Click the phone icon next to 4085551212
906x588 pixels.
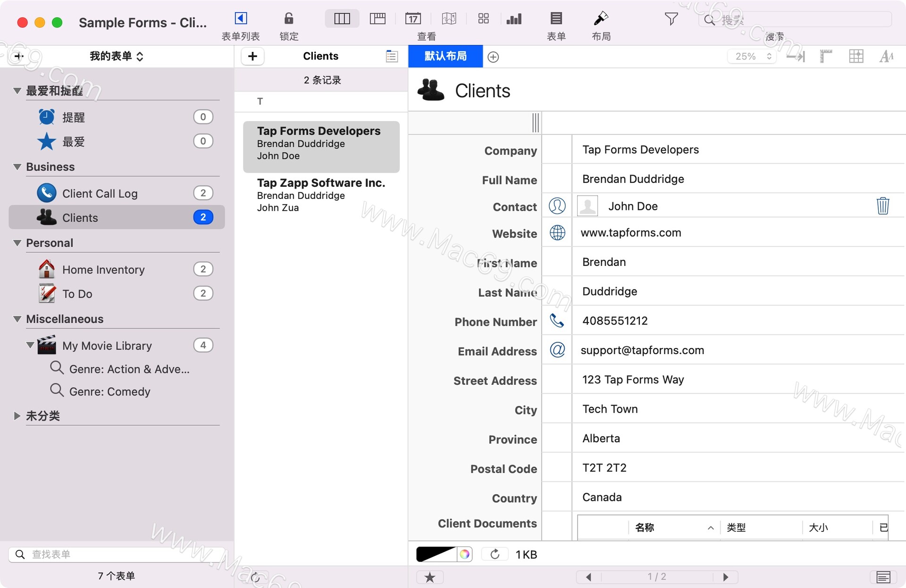click(x=557, y=321)
